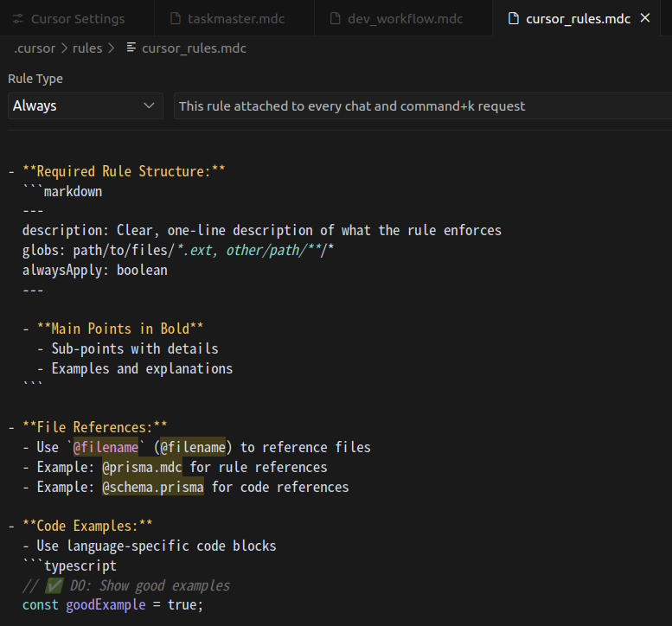Select the cursor_rules.mdc tab

pyautogui.click(x=578, y=18)
